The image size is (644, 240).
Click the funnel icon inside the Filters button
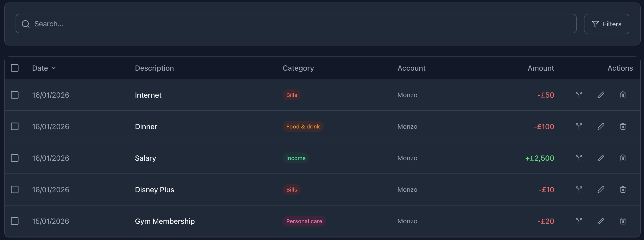[x=596, y=24]
